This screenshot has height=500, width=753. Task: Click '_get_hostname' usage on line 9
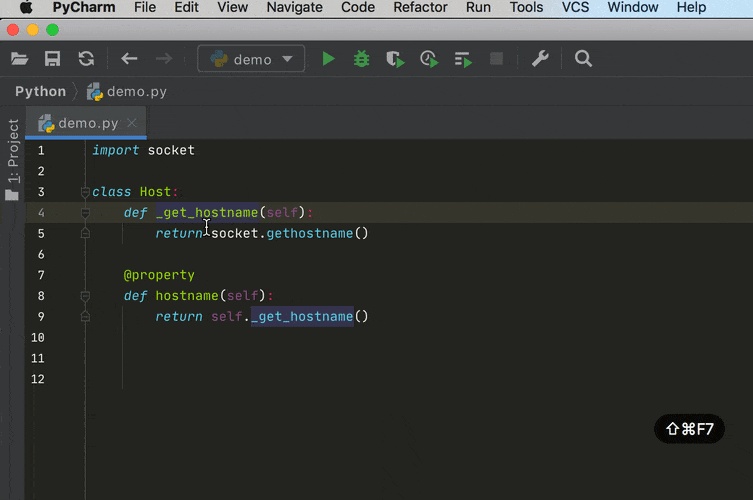point(302,317)
